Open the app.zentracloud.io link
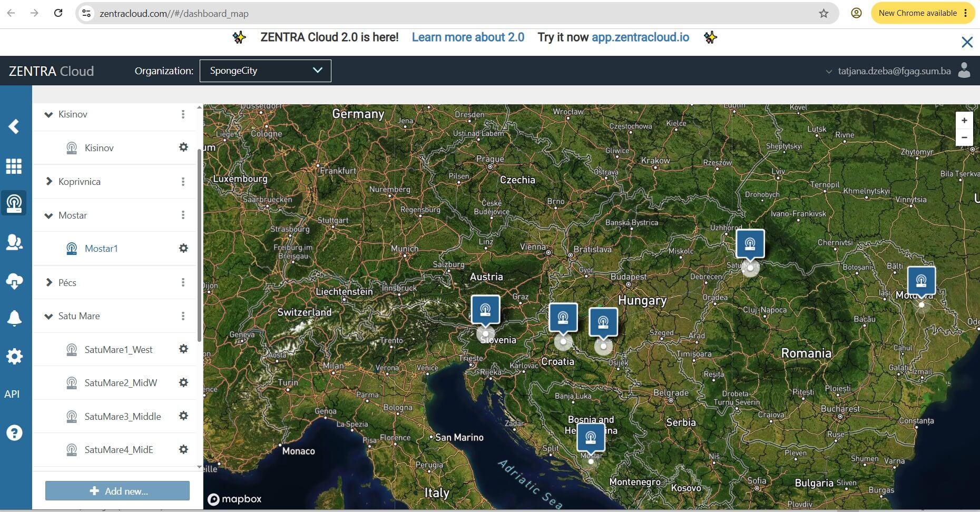The height and width of the screenshot is (512, 980). [640, 37]
